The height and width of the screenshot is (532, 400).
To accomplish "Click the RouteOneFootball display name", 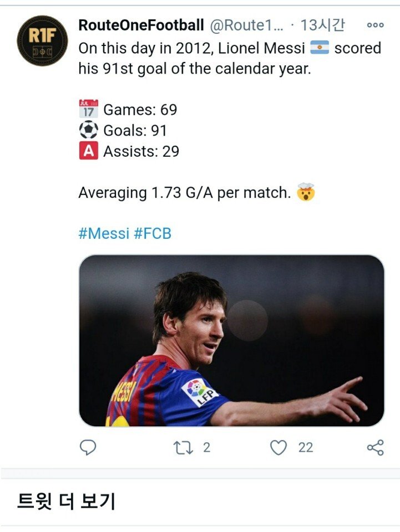I will click(141, 25).
